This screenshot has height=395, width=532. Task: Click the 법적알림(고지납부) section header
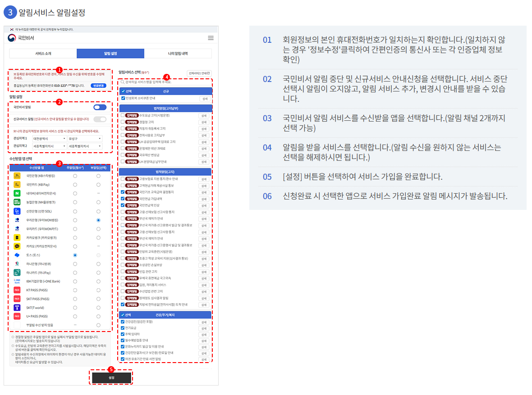166,109
